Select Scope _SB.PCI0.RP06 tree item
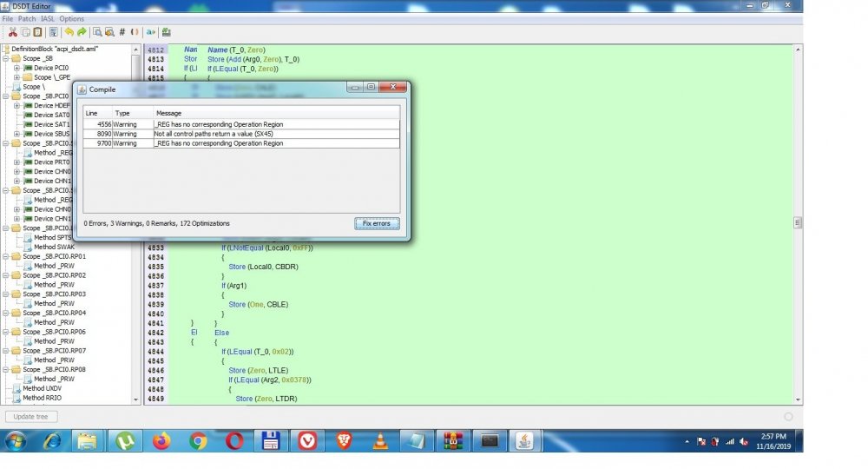Image resolution: width=868 pixels, height=469 pixels. tap(54, 332)
